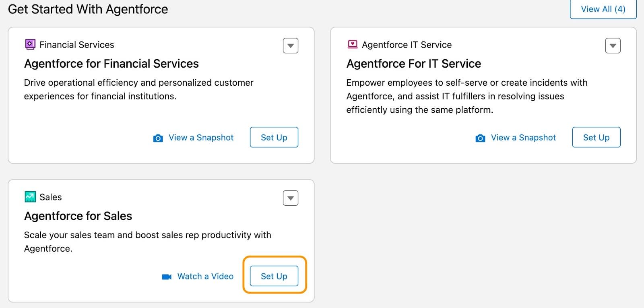The image size is (644, 308).
Task: Open dropdown menu on Financial Services card
Action: pos(291,45)
